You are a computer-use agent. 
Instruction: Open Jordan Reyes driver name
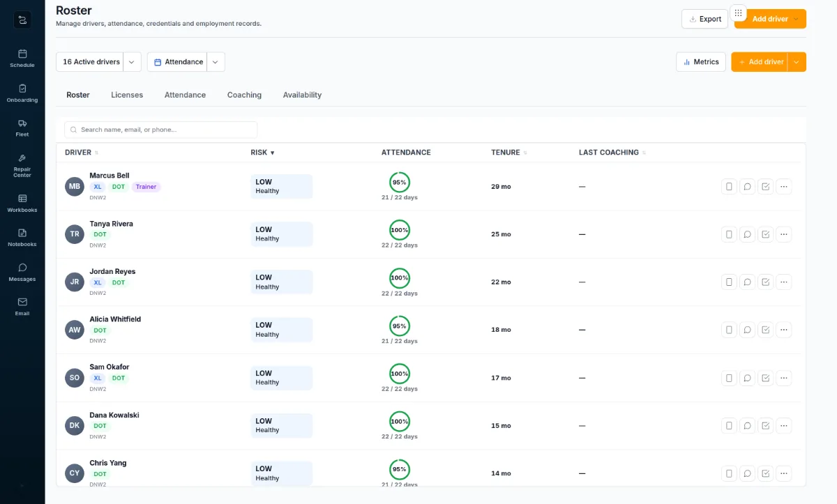(x=112, y=272)
